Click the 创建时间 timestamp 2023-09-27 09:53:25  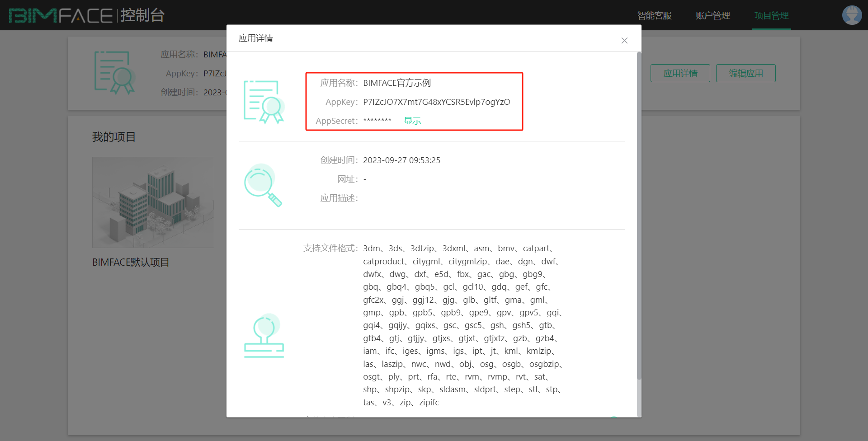pos(401,160)
